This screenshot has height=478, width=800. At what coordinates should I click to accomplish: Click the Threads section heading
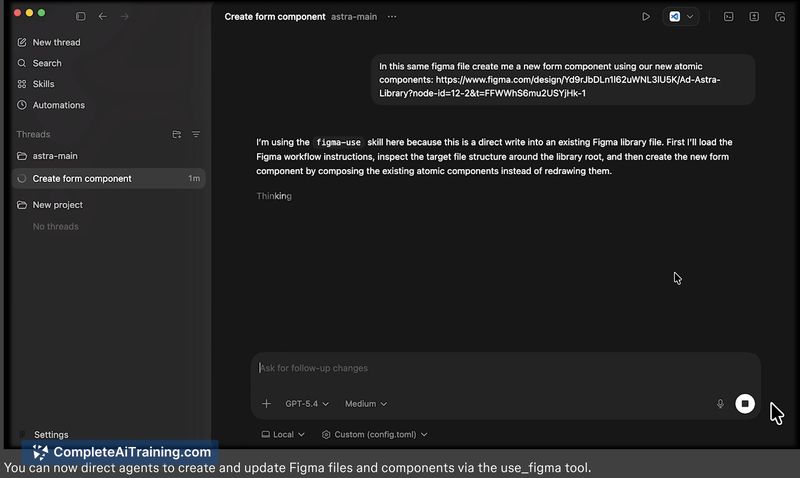click(x=33, y=134)
